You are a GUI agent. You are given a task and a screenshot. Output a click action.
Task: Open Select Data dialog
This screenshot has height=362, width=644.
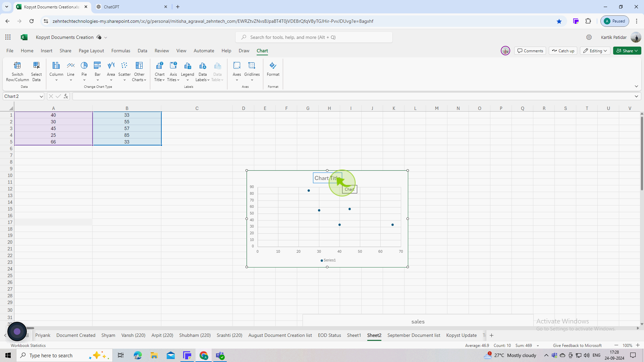[x=36, y=71]
